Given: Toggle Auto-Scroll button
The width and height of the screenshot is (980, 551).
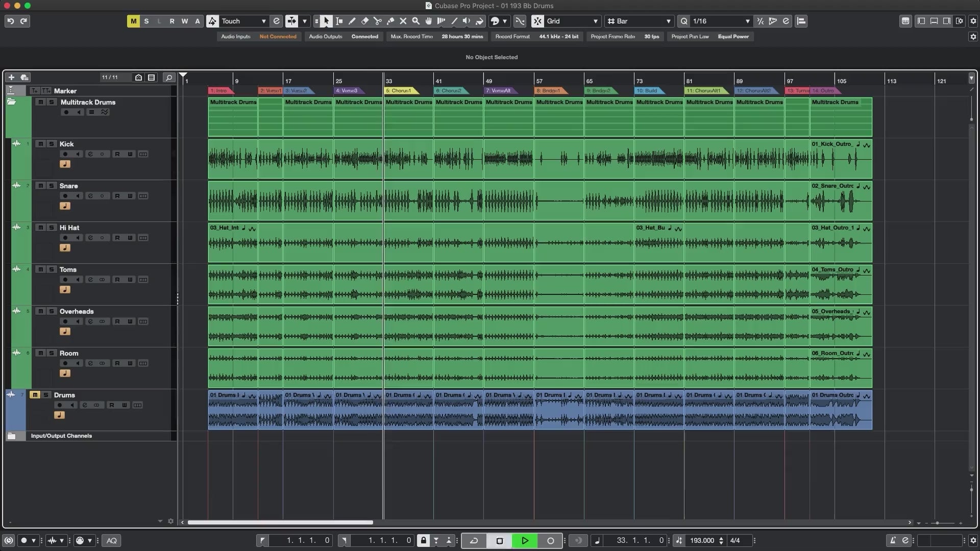Looking at the screenshot, I should pyautogui.click(x=291, y=21).
